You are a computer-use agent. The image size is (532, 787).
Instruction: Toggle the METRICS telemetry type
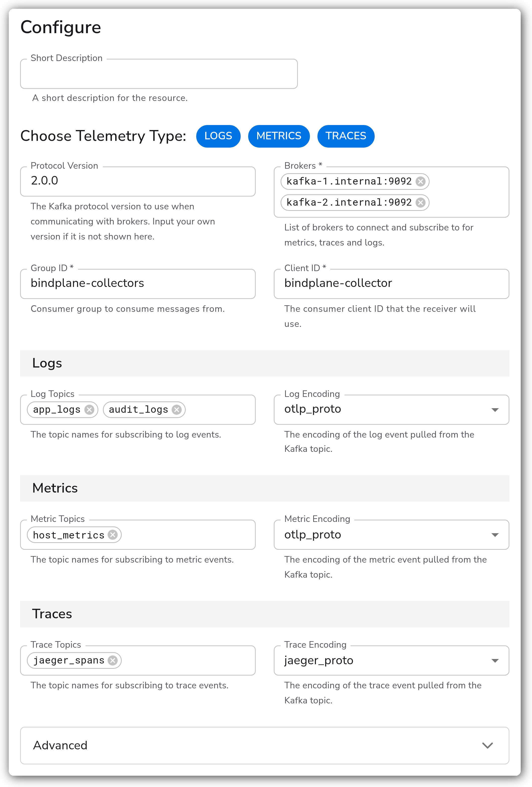point(279,136)
